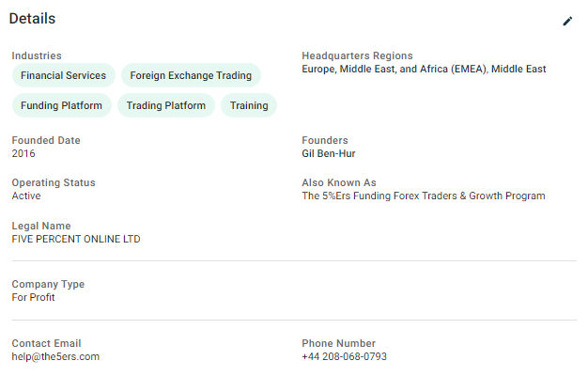Click the Headquarters Regions field label

[x=357, y=55]
